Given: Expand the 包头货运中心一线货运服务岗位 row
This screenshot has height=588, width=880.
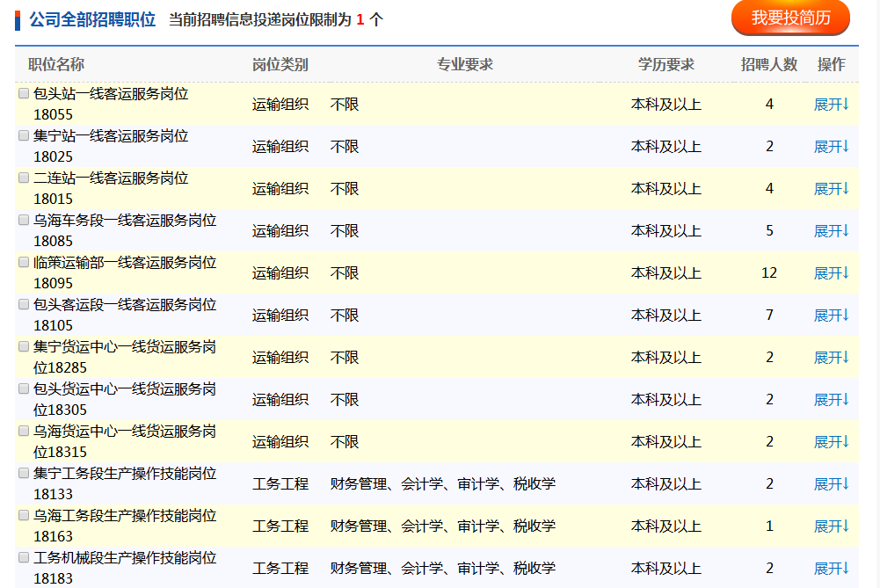Looking at the screenshot, I should coord(831,400).
